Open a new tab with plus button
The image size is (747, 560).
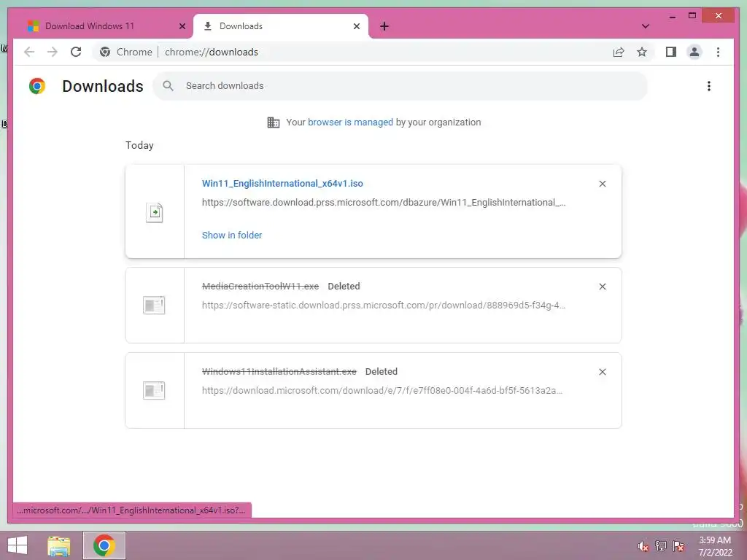[384, 26]
